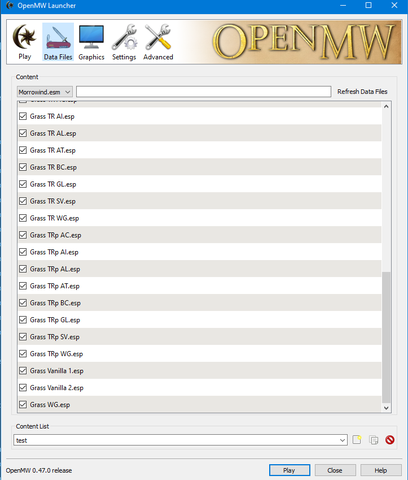
Task: Toggle Grass TRp SV.esp checkbox
Action: 23,337
